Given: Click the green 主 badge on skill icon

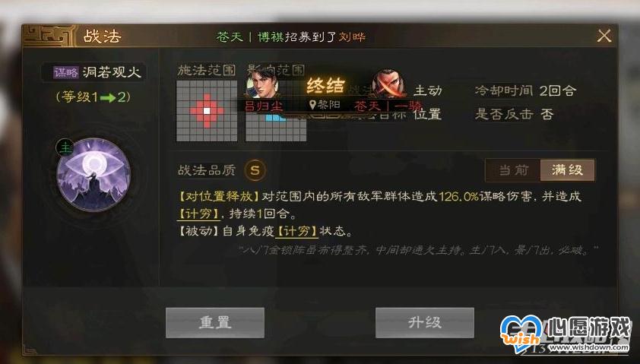Looking at the screenshot, I should pos(65,147).
